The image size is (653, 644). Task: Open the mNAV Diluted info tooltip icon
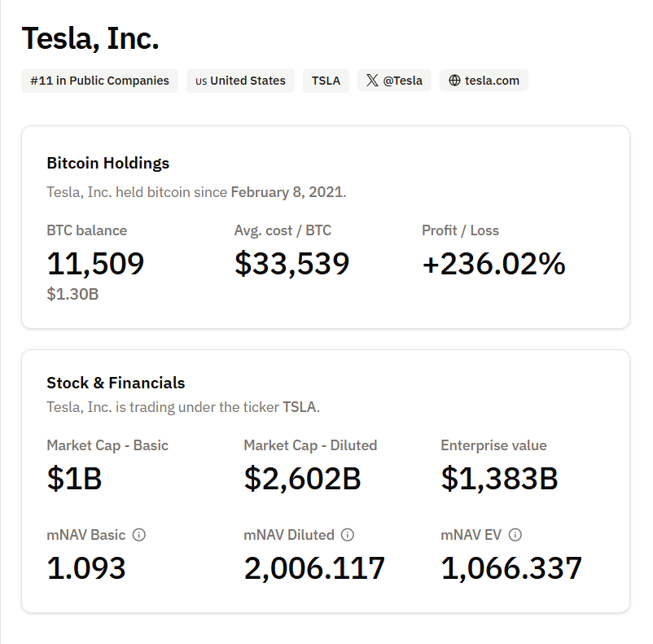[x=348, y=535]
